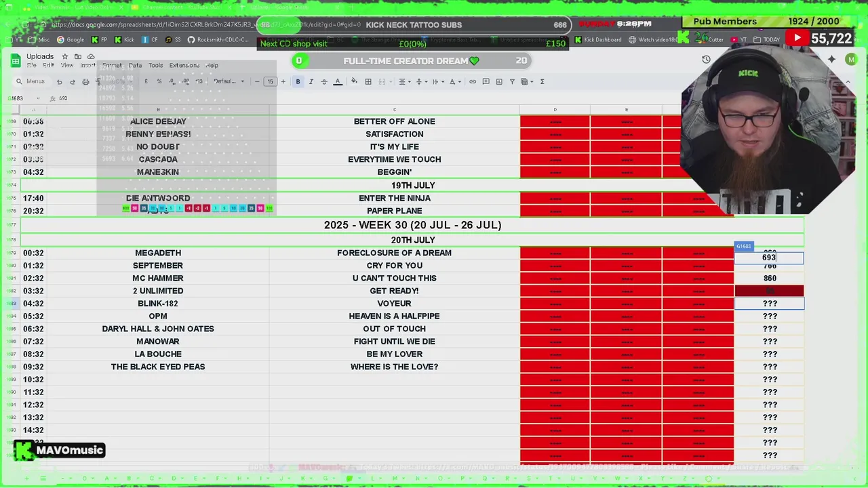868x488 pixels.
Task: Toggle Strikethrough formatting
Action: click(324, 82)
